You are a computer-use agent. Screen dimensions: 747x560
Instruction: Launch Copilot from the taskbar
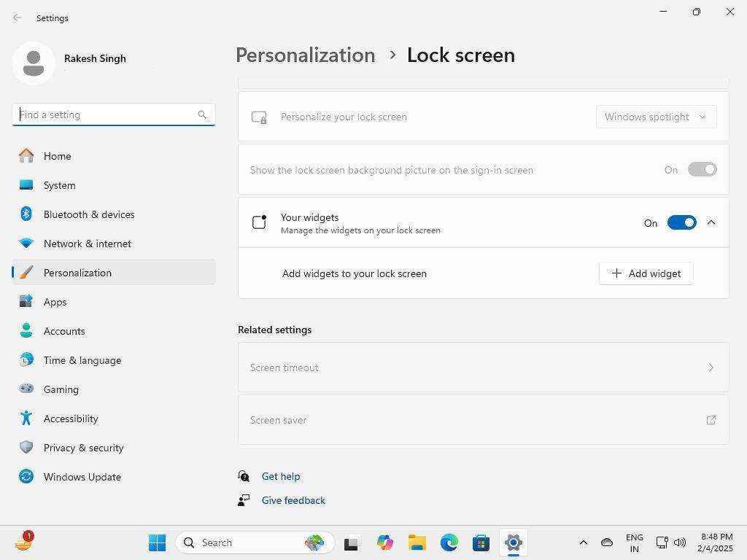(384, 542)
